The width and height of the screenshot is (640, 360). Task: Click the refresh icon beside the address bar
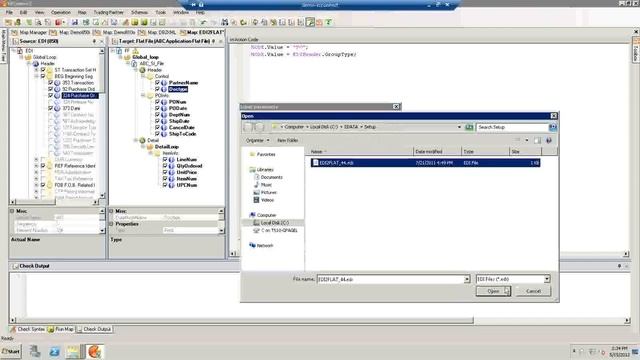pos(469,127)
